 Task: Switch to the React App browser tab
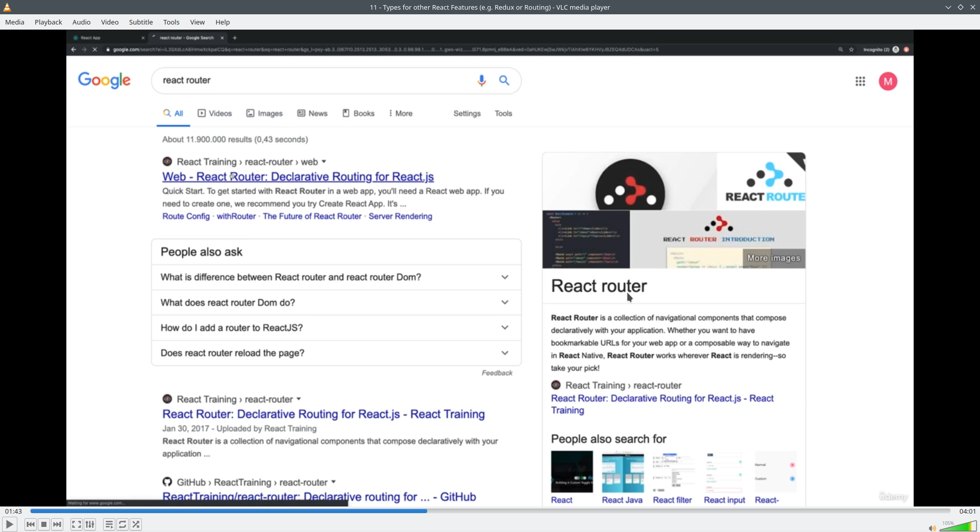click(107, 38)
